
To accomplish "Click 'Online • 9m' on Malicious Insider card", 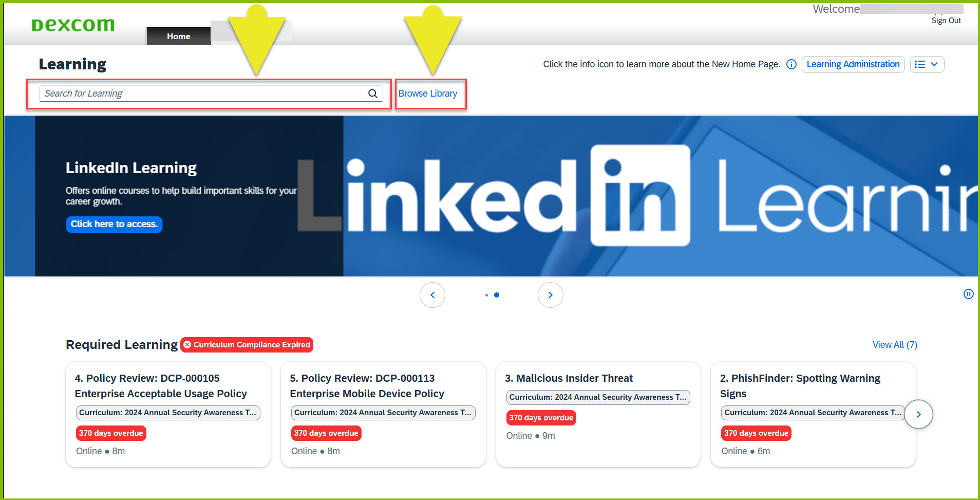I will pos(531,436).
